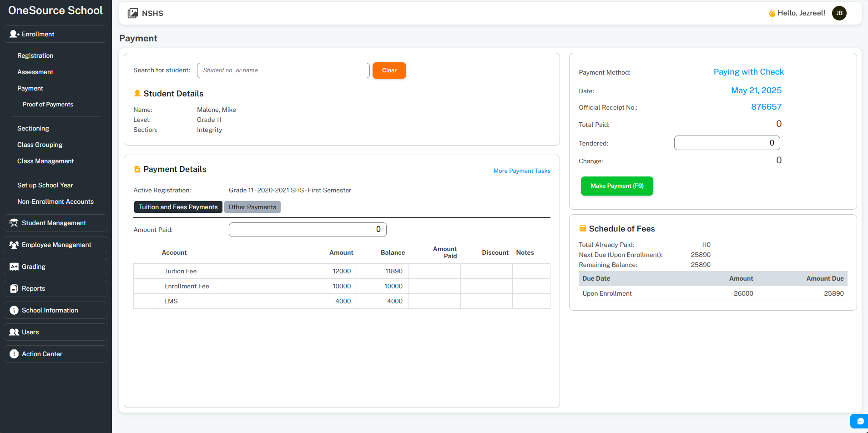
Task: Click the Enrollment sidebar icon
Action: click(x=14, y=34)
